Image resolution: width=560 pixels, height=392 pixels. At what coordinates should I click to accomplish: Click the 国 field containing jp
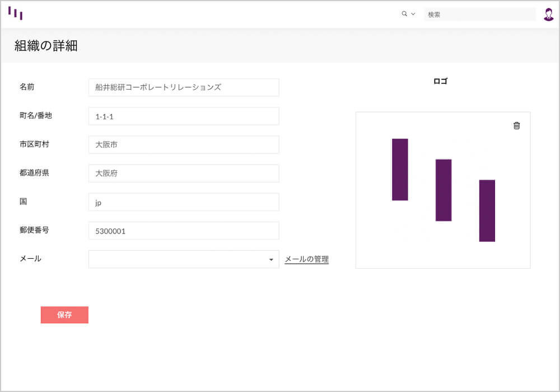tap(184, 202)
